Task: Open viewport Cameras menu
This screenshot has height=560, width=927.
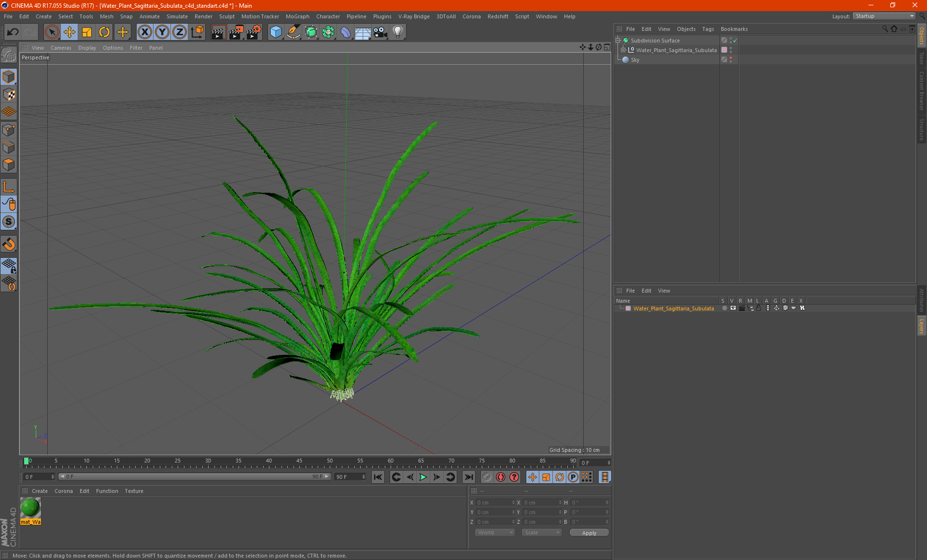Action: [x=61, y=48]
